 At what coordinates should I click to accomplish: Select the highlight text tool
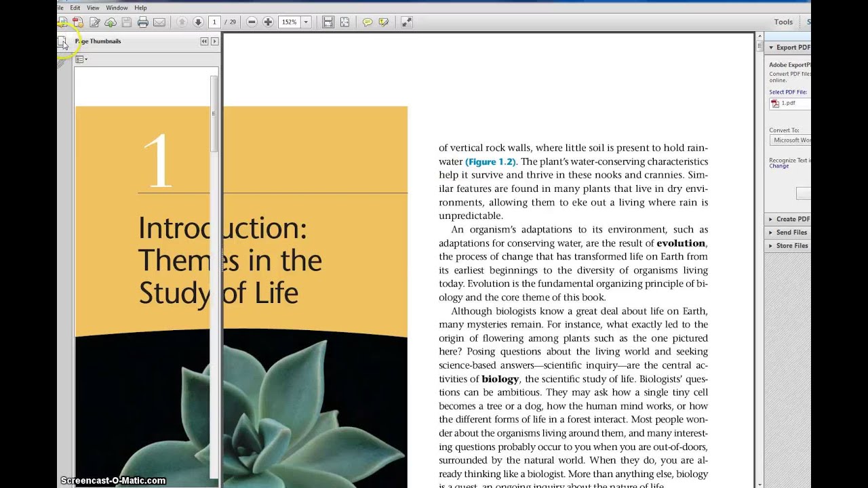(384, 22)
